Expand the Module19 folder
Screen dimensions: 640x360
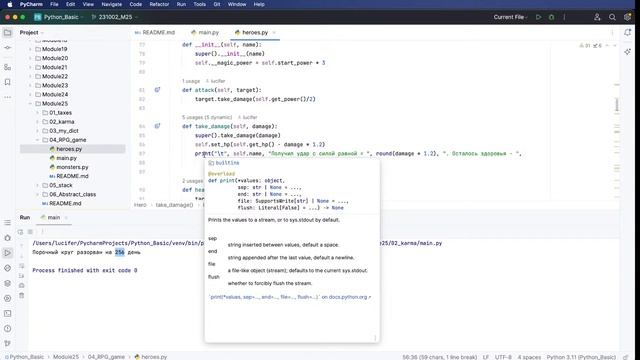(30, 49)
